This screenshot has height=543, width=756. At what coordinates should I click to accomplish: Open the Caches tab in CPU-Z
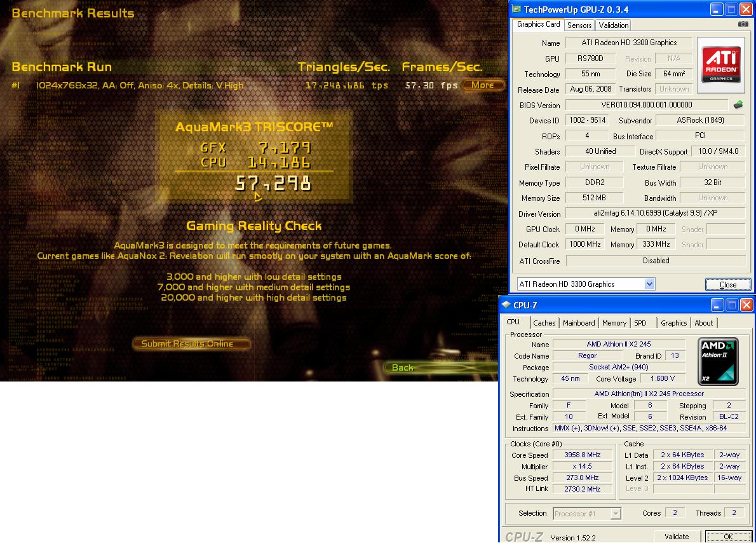(x=544, y=323)
